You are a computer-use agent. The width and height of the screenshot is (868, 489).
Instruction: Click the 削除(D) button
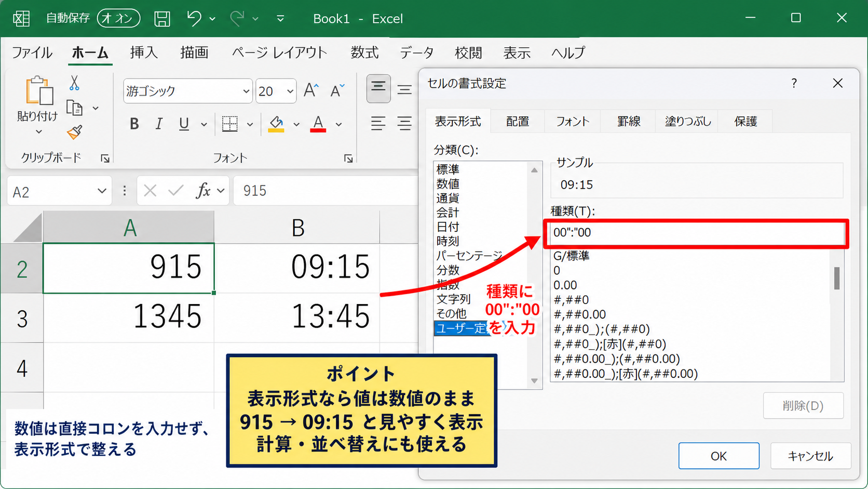tap(803, 406)
